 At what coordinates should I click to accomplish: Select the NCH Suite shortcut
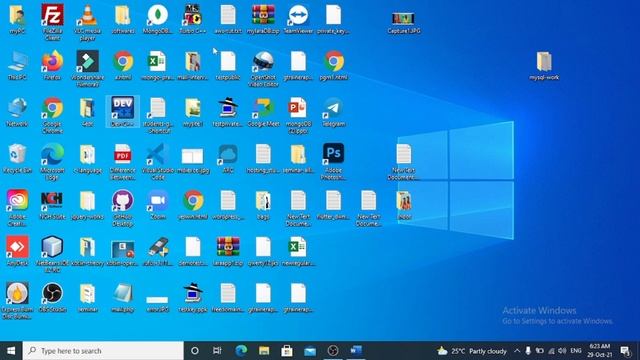52,201
